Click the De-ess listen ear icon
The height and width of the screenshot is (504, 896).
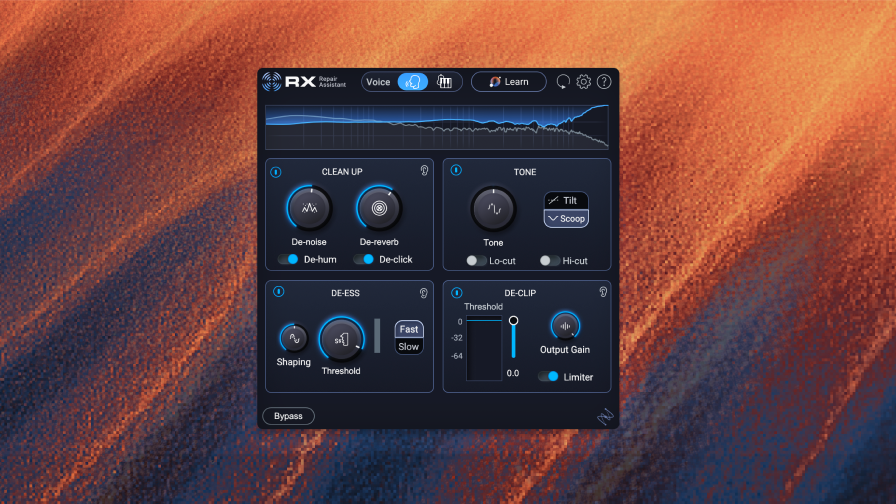423,293
